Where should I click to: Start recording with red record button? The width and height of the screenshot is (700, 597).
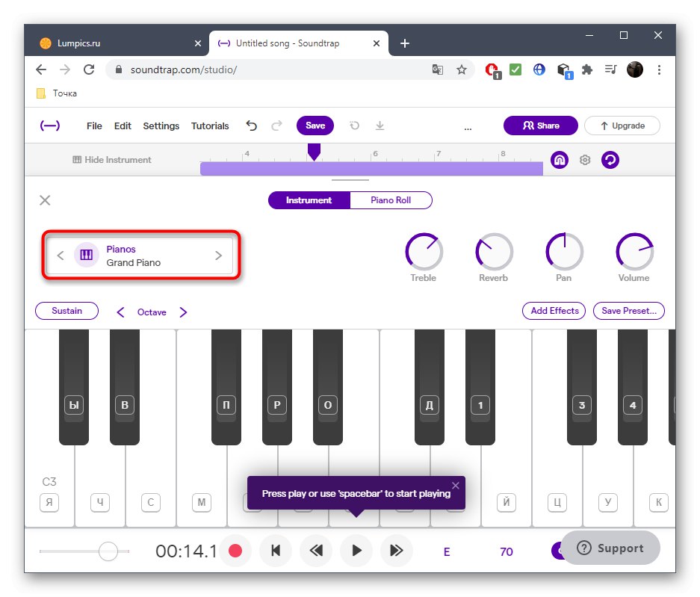click(x=235, y=551)
